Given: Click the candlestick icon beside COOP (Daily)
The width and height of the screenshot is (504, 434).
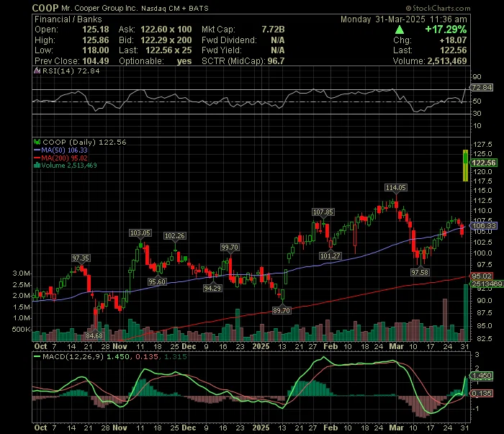Looking at the screenshot, I should pyautogui.click(x=37, y=142).
